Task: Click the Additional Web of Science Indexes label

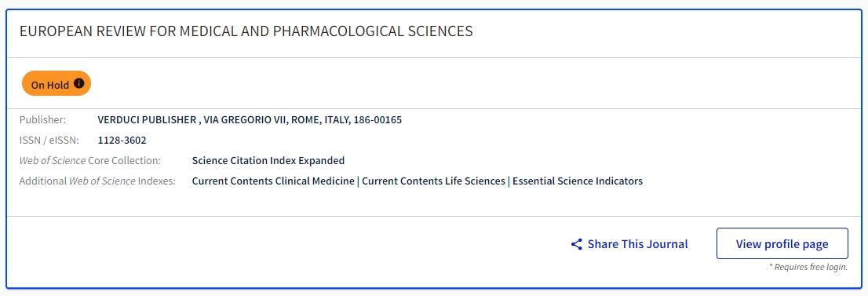Action: point(97,181)
